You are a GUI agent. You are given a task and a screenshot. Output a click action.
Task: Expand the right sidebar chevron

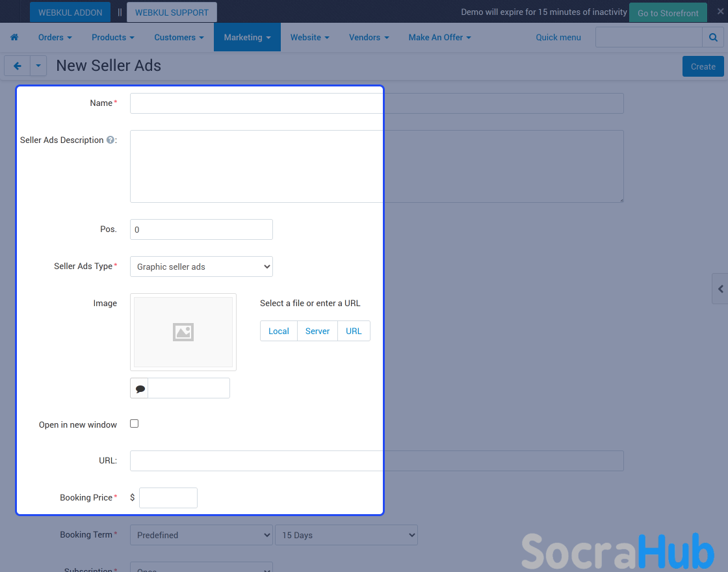coord(720,289)
